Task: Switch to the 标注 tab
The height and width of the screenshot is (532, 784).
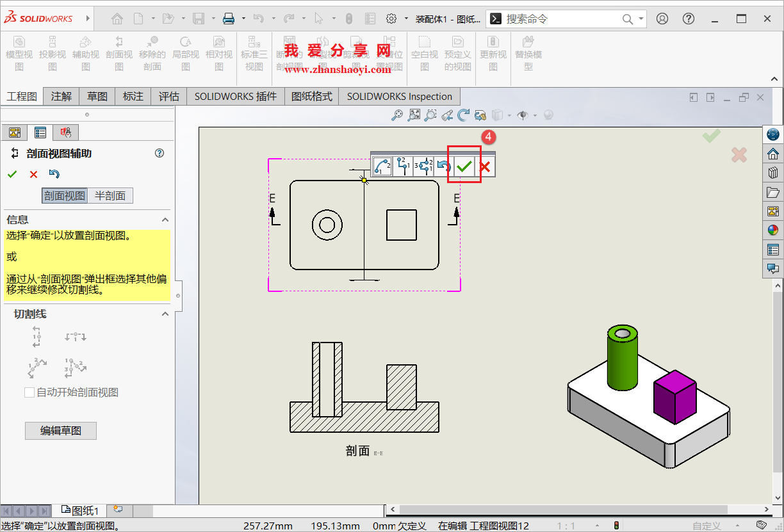Action: point(133,97)
